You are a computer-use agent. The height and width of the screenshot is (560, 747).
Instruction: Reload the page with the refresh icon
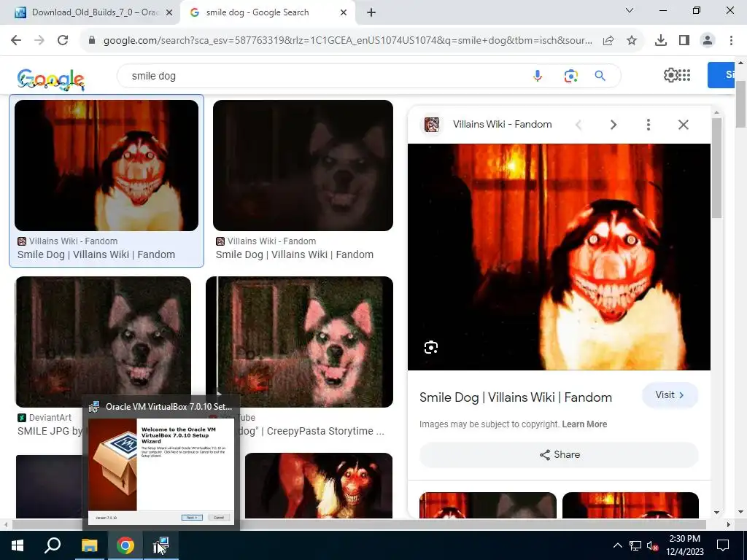63,41
